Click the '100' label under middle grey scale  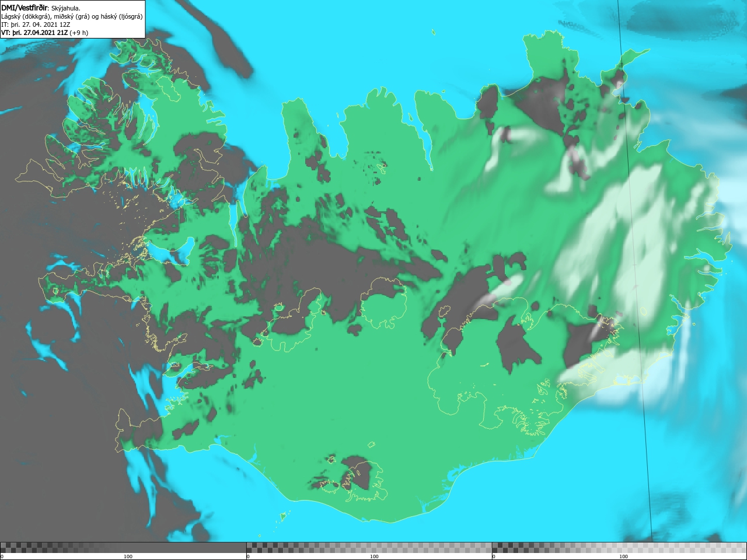coord(374,556)
